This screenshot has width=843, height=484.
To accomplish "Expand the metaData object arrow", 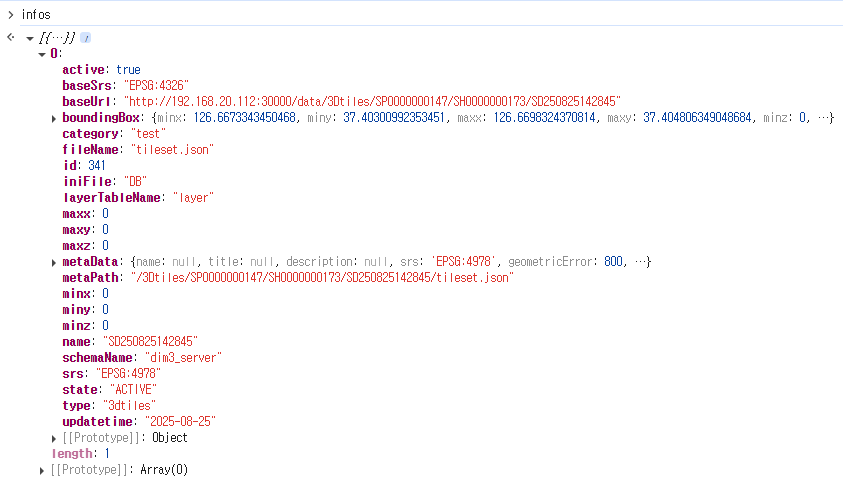I will [54, 262].
